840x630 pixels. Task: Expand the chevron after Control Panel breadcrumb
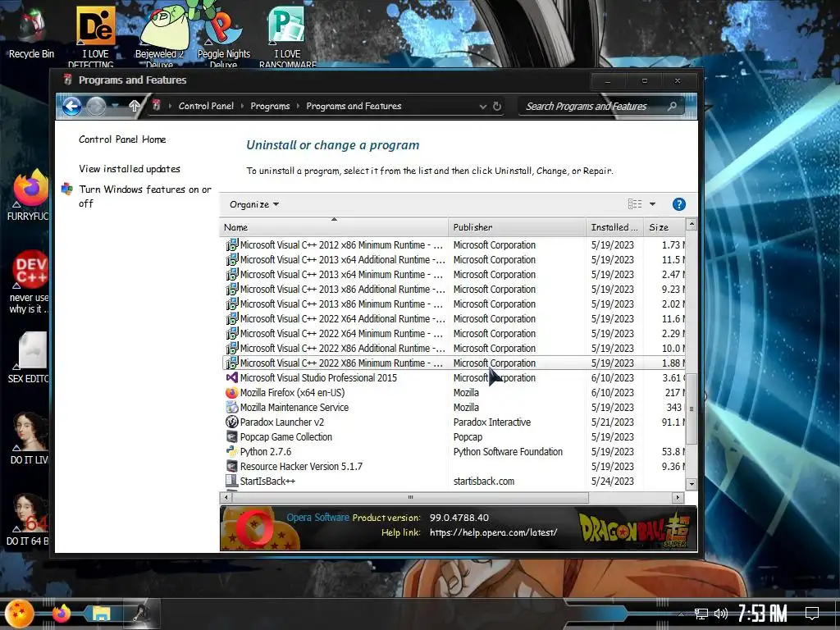242,106
